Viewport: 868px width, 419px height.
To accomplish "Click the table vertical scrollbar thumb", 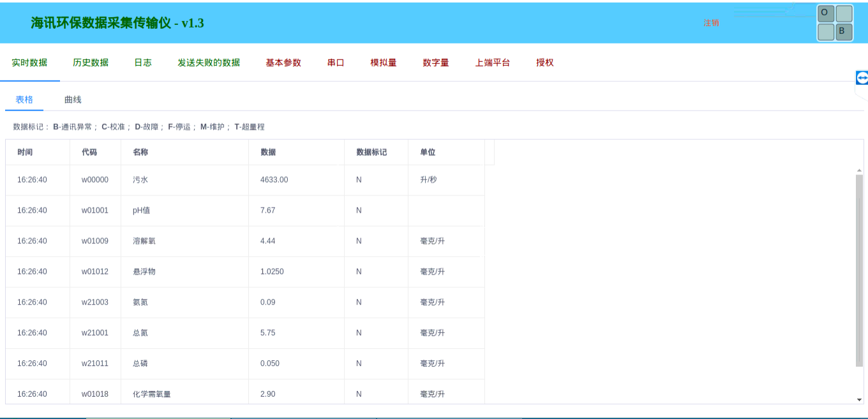I will (859, 271).
